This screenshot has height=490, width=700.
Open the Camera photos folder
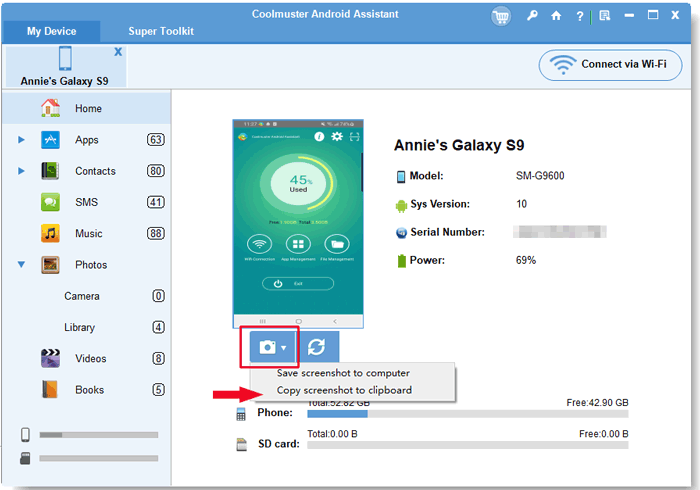(82, 296)
